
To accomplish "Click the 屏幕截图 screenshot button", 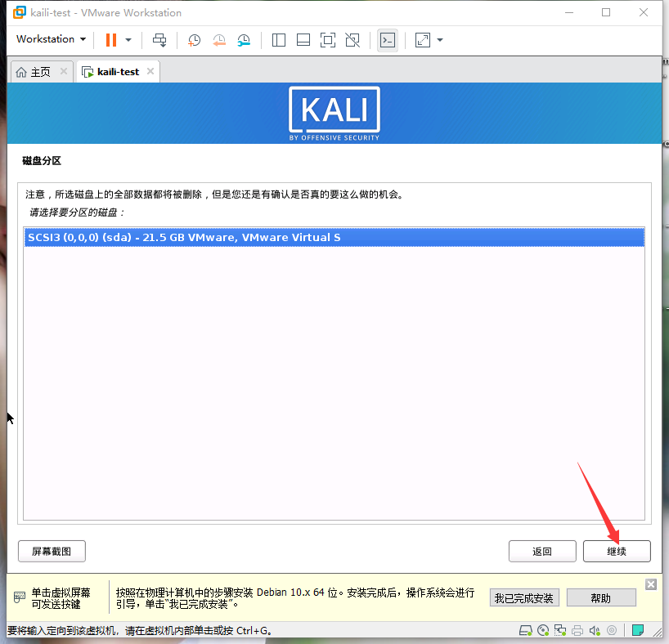I will coord(52,552).
